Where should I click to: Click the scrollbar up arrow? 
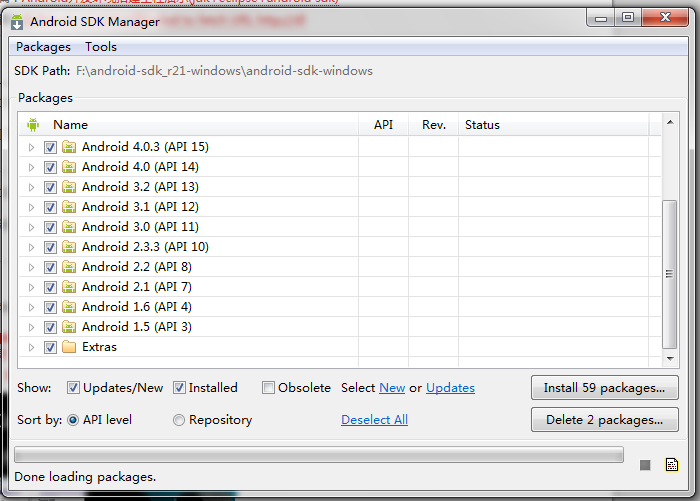(x=670, y=122)
